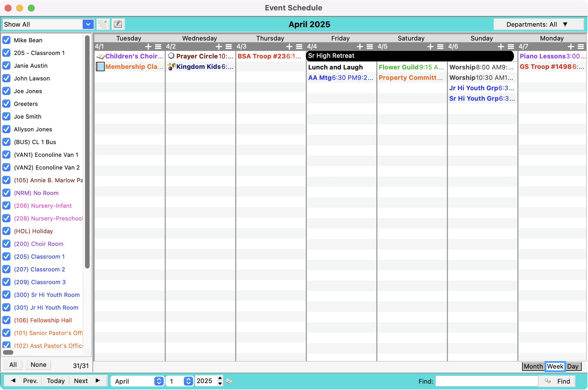Click the plus icon on Monday 4/7 header
588x390 pixels.
pyautogui.click(x=571, y=47)
